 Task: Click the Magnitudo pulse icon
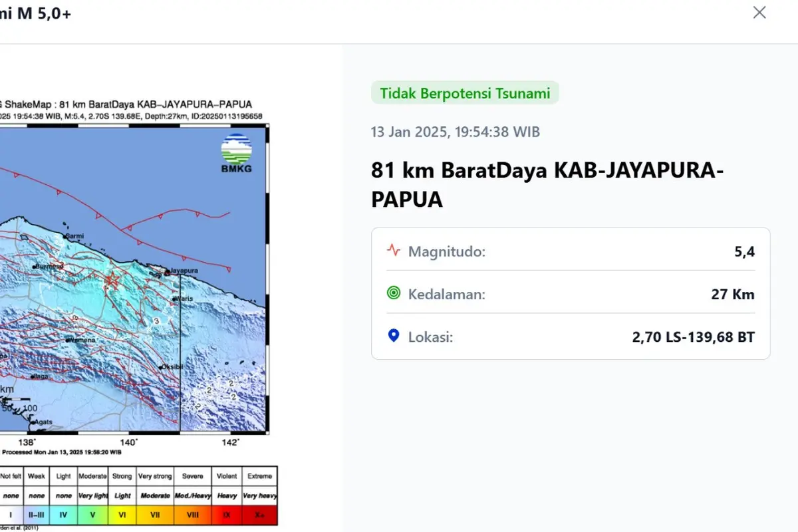(394, 251)
